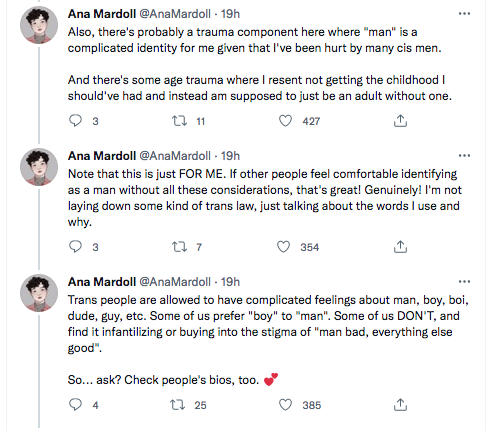494x431 pixels.
Task: Open more options on 'FOR ME' tweet
Action: pos(464,156)
